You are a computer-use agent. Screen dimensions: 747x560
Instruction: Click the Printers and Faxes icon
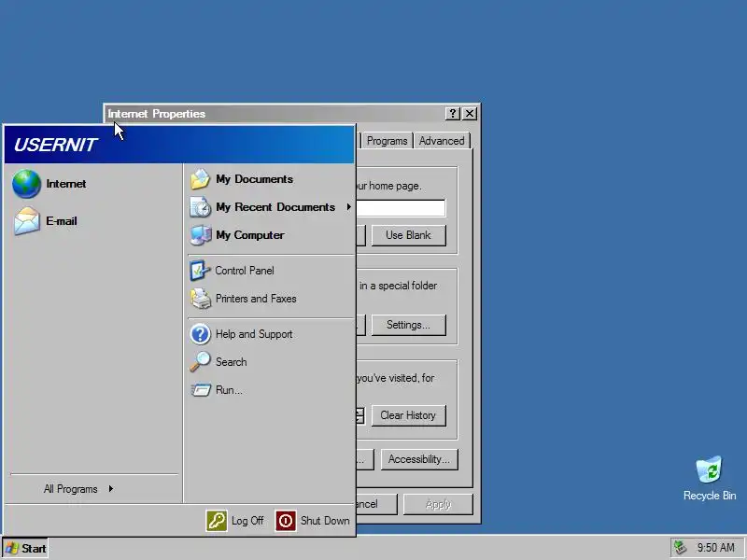click(x=200, y=299)
